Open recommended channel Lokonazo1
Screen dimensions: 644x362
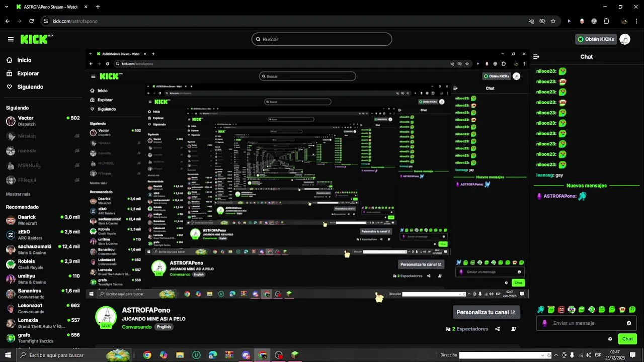click(x=43, y=308)
